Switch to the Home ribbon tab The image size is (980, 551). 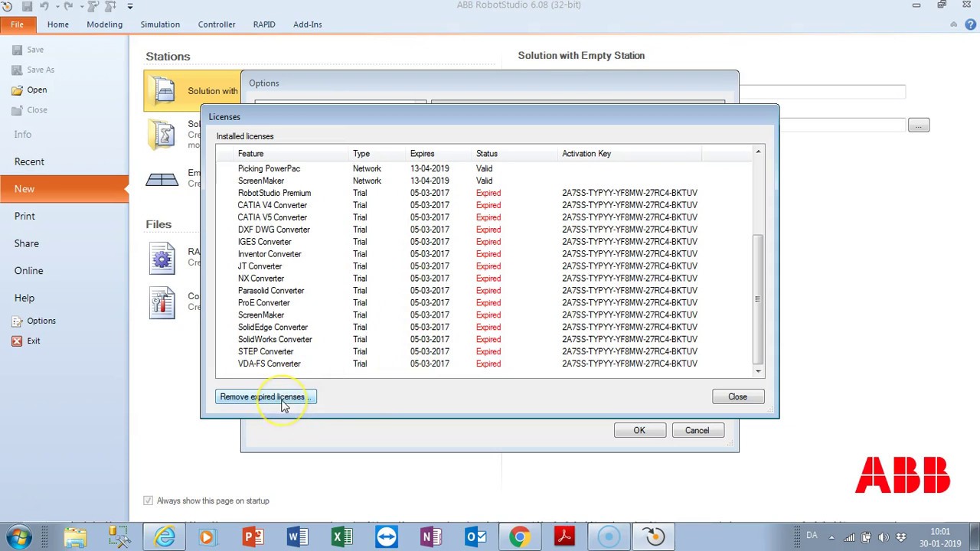57,24
